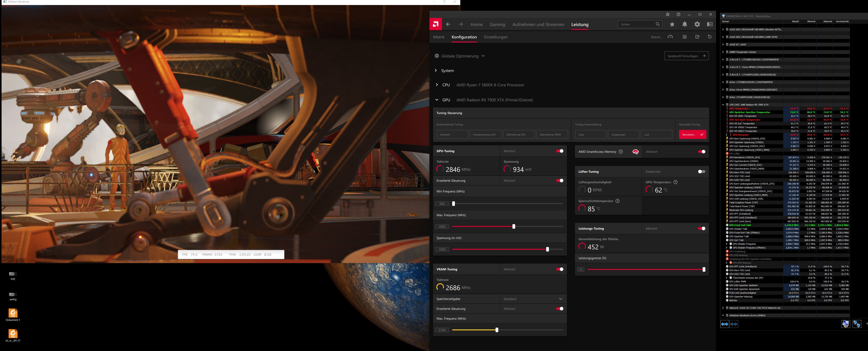
Task: Open notifications bell in AMD Software
Action: (x=685, y=24)
